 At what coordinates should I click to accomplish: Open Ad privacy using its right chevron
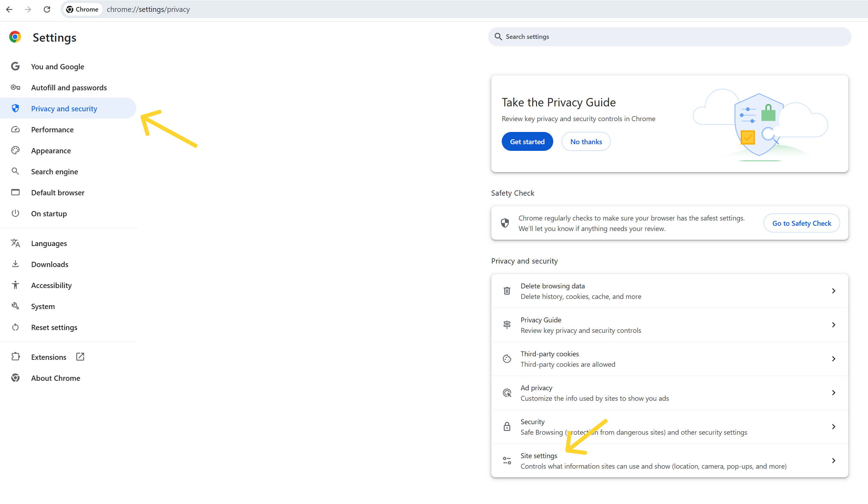coord(833,393)
